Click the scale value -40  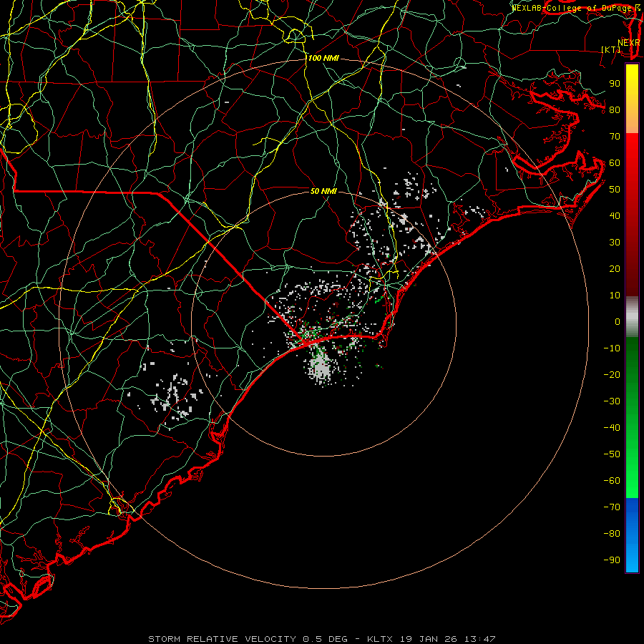[x=612, y=428]
